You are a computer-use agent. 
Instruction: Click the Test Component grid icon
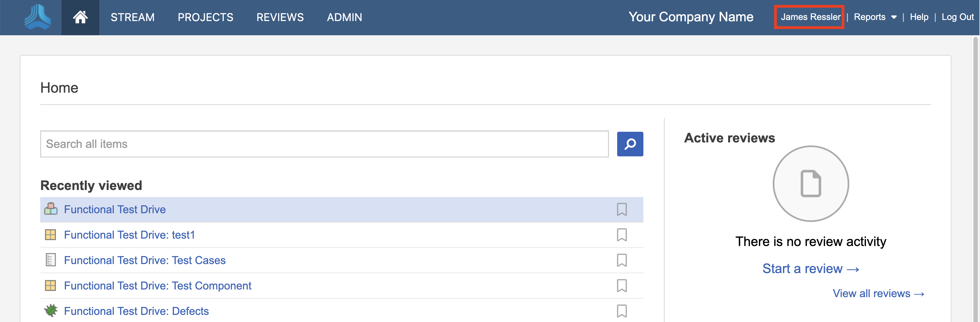click(51, 285)
